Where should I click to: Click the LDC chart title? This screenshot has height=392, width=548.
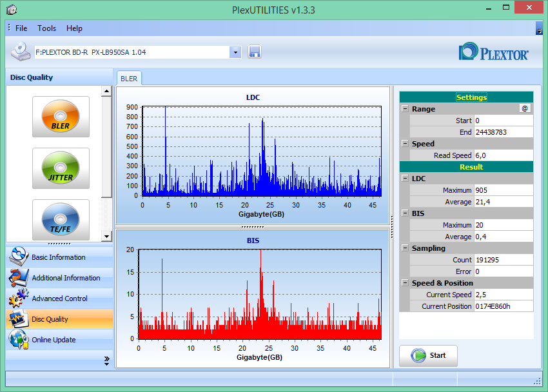[253, 97]
